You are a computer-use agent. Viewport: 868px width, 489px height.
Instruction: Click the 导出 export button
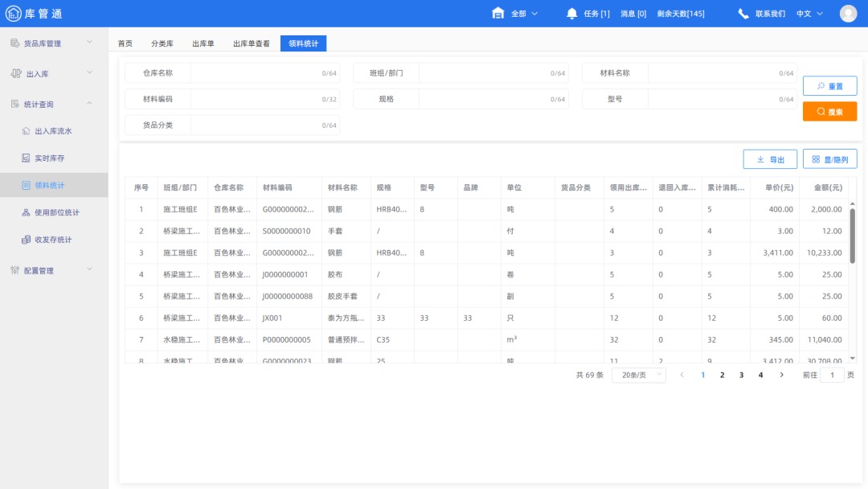(769, 158)
